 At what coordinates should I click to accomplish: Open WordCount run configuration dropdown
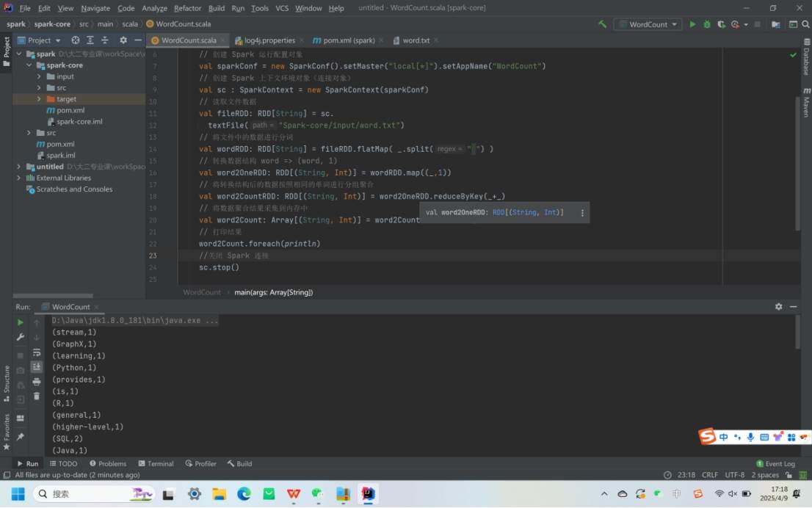coord(648,24)
